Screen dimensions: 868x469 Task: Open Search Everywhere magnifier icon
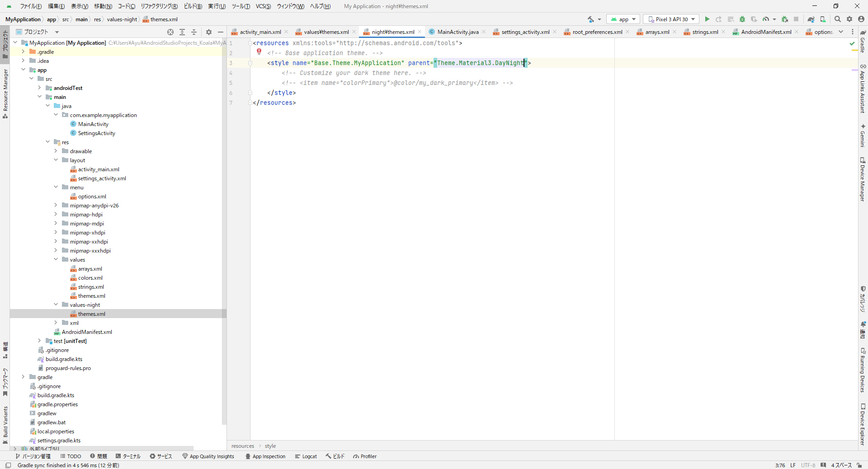coord(837,19)
